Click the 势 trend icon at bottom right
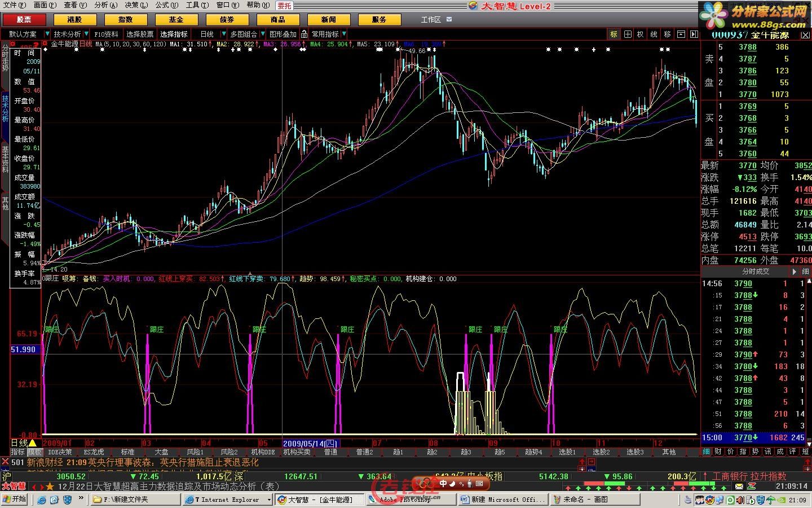Viewport: 812px width, 508px height. 756,452
